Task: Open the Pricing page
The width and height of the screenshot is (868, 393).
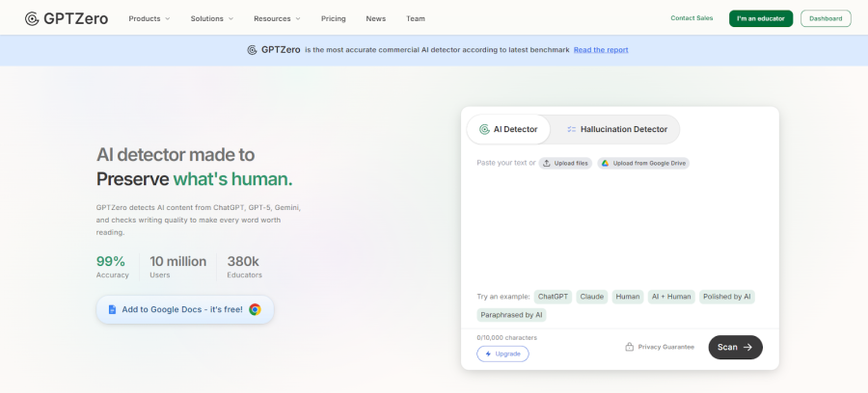Action: tap(333, 18)
